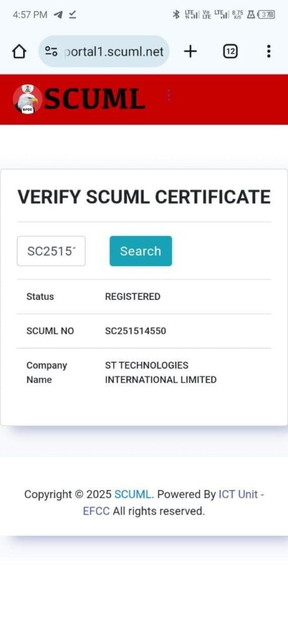Open a new tab with plus icon
Screen dimensions: 288x644
pos(190,52)
